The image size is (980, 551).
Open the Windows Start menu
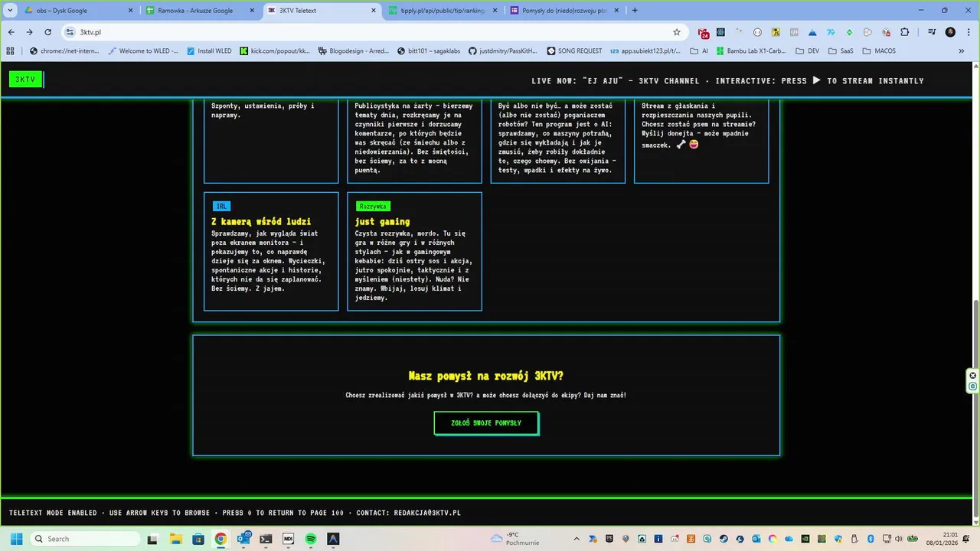[x=16, y=539]
